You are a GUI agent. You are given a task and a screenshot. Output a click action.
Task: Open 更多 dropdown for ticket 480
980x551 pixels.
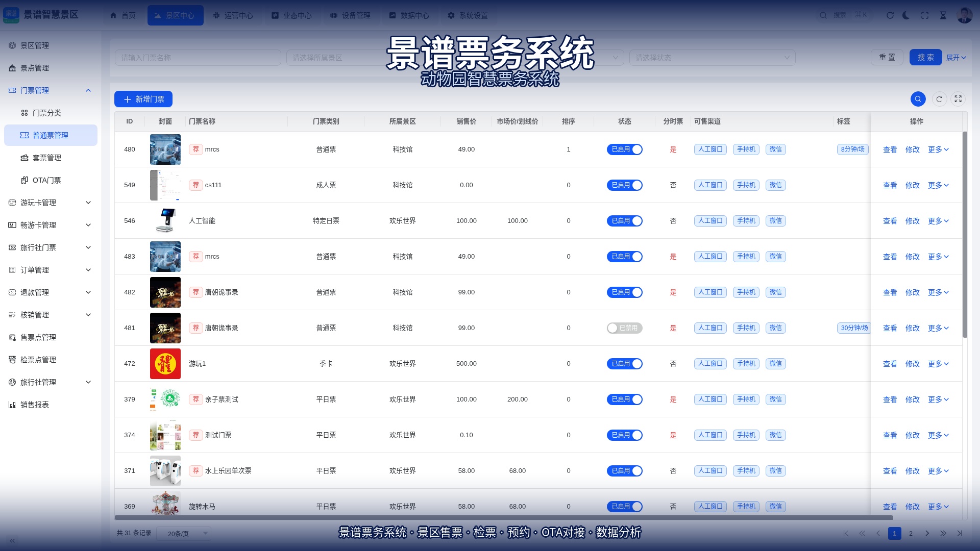click(938, 149)
